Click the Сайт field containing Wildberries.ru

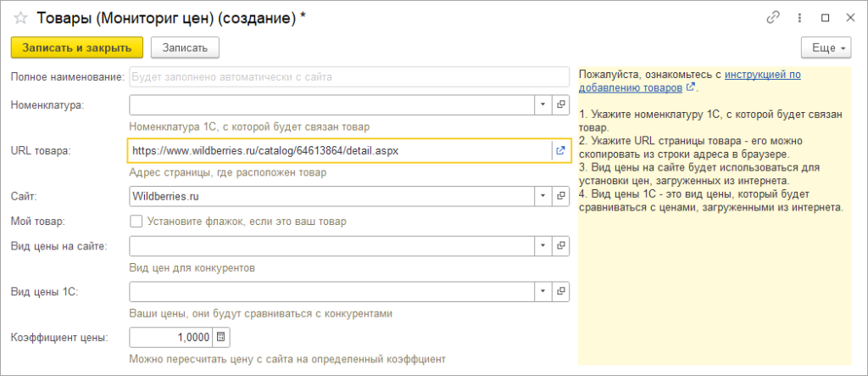coord(331,196)
